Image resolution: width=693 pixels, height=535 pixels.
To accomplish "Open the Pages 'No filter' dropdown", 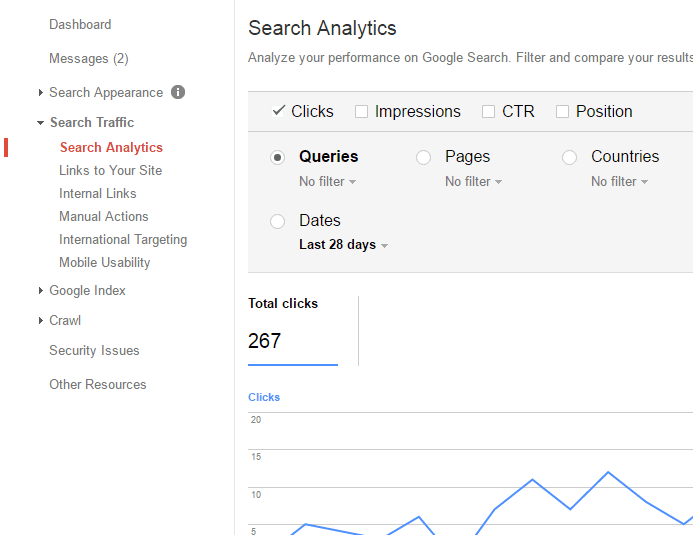I will click(473, 182).
